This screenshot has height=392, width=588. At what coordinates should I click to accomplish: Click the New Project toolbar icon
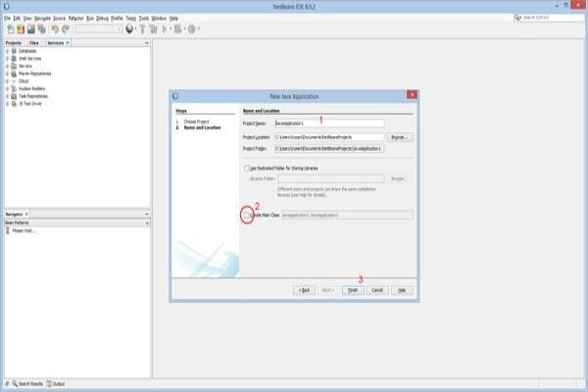pyautogui.click(x=21, y=28)
